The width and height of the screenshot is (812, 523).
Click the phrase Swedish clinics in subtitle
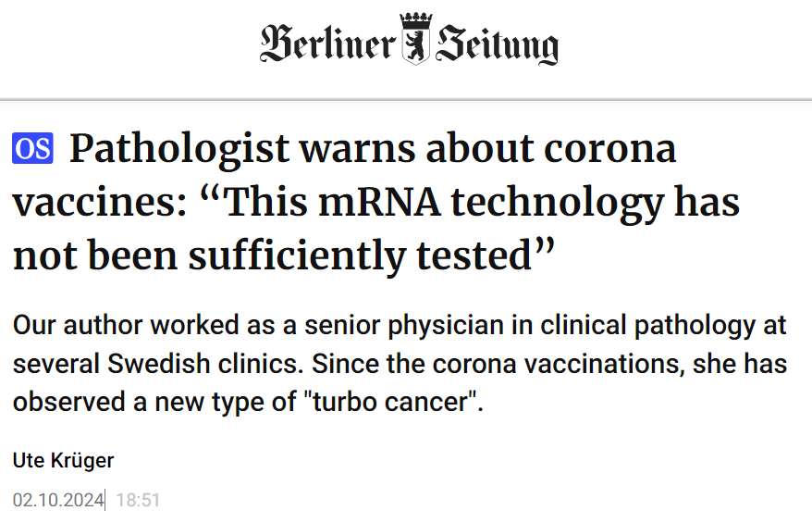204,364
